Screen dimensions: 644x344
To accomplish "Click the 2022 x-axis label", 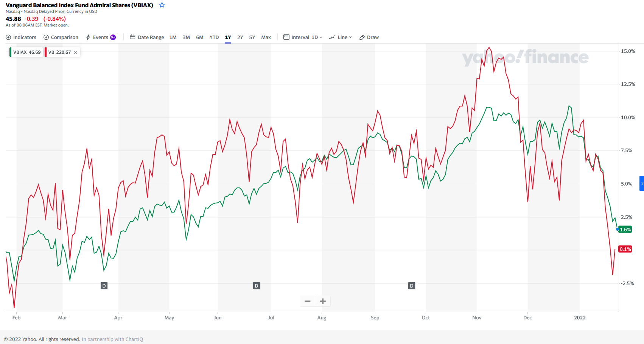I will click(580, 317).
